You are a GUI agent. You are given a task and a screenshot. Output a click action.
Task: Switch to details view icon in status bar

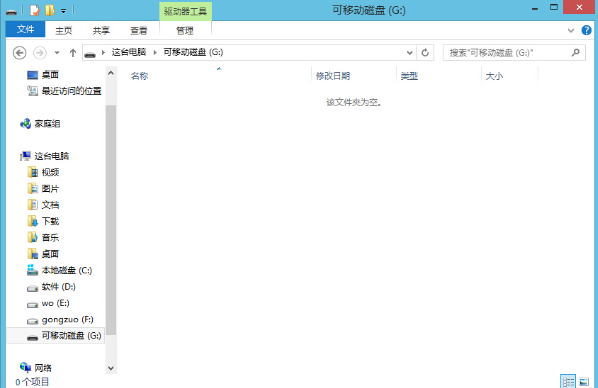click(568, 381)
